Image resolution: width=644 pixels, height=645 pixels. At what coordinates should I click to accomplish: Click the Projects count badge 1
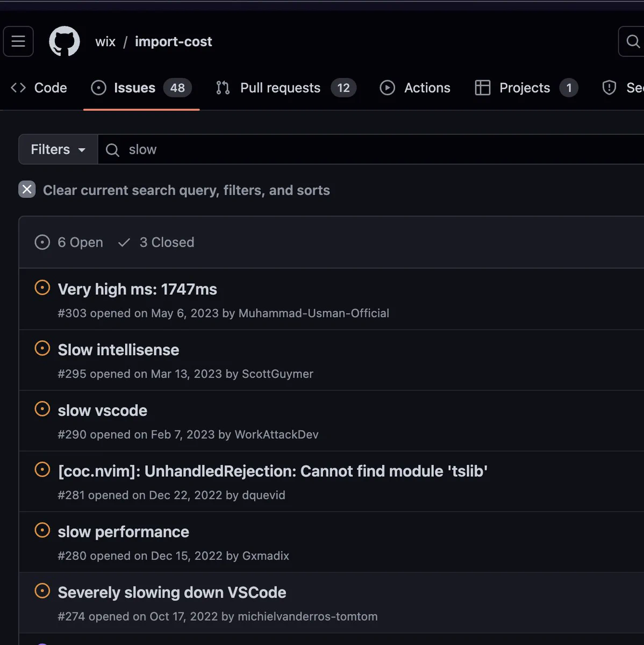tap(569, 88)
